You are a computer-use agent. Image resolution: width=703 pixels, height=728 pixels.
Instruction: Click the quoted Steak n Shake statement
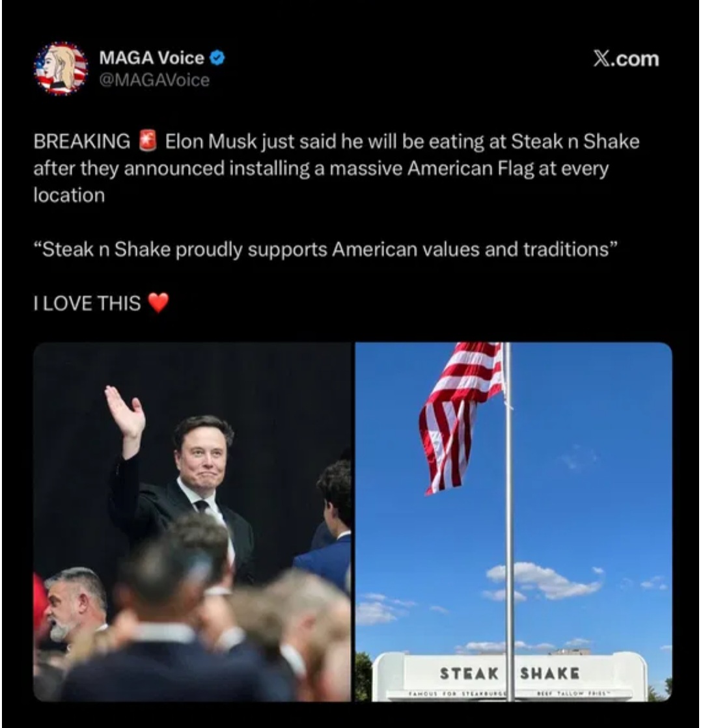(326, 250)
